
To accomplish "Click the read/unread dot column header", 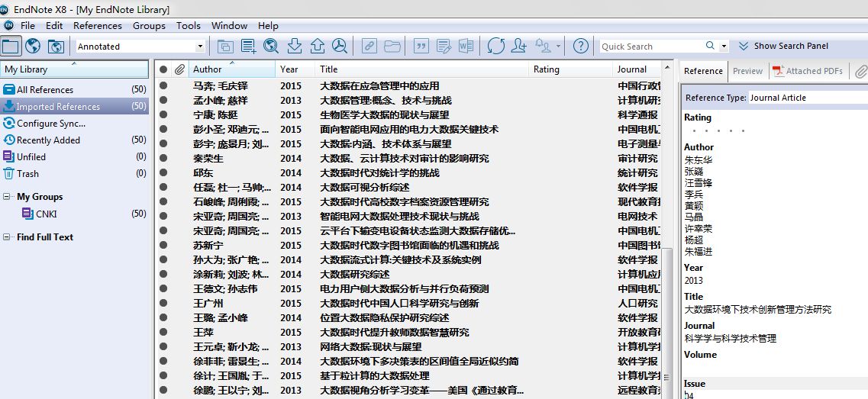I will pos(163,69).
